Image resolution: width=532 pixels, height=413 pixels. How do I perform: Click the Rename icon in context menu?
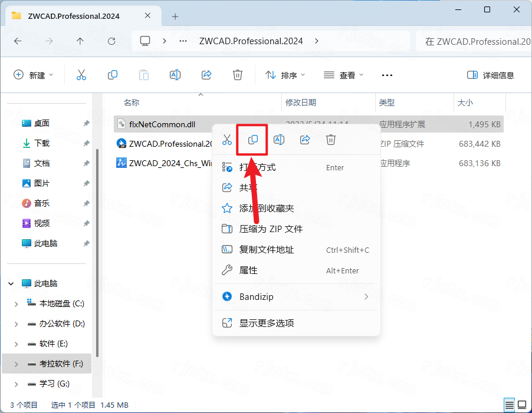point(279,140)
